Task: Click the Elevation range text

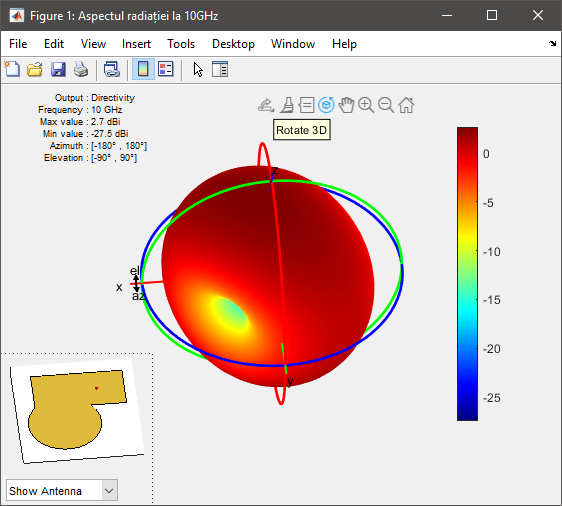Action: pyautogui.click(x=90, y=158)
